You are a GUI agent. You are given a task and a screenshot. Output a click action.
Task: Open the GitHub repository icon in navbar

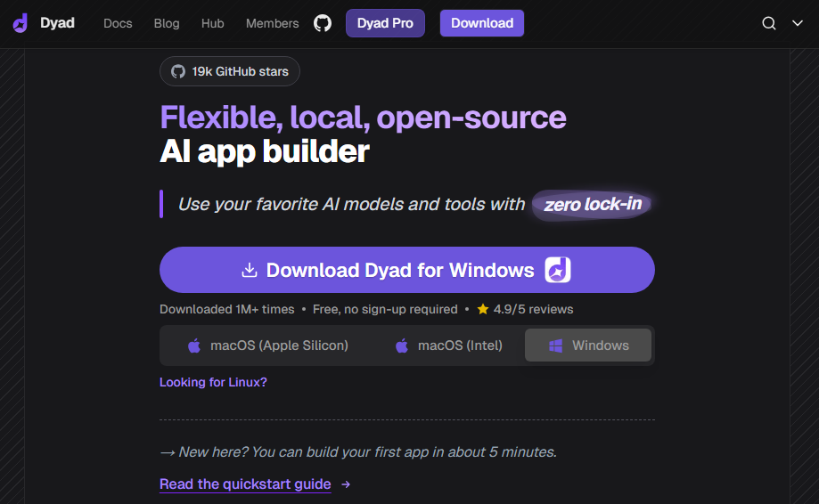click(323, 23)
